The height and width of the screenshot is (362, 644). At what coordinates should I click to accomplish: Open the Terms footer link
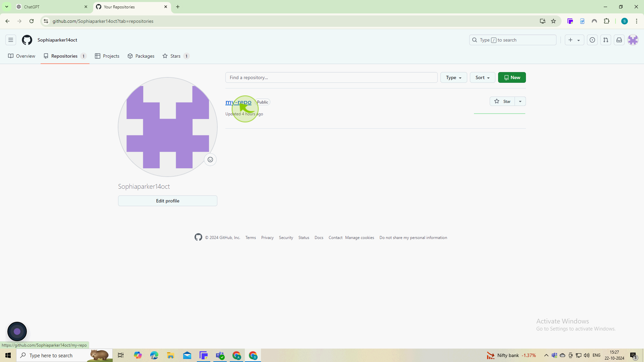(x=251, y=238)
